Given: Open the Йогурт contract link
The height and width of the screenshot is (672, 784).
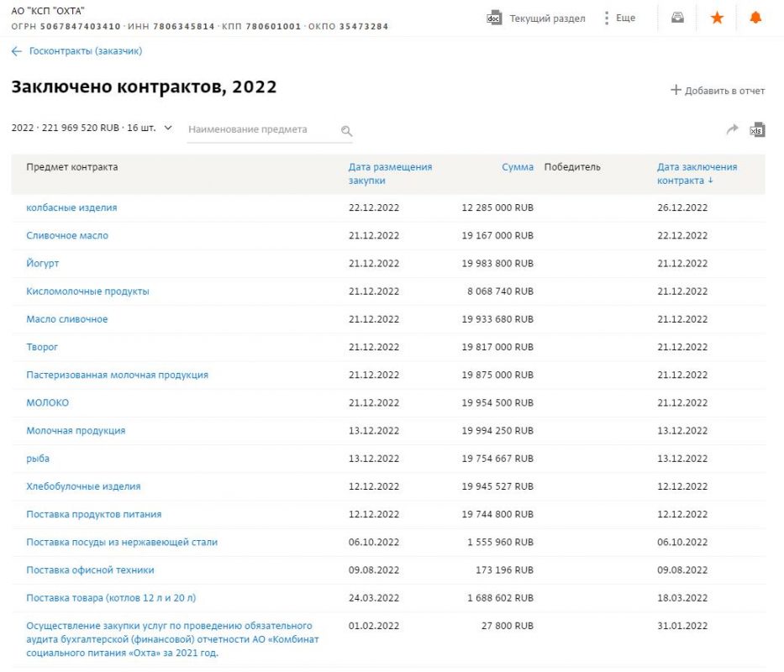Looking at the screenshot, I should [x=43, y=264].
